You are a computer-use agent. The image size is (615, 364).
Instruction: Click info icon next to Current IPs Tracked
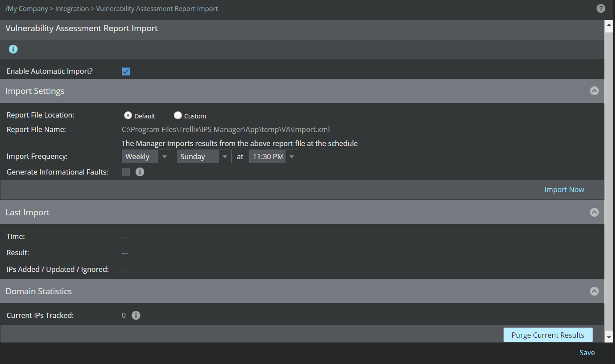coord(136,315)
